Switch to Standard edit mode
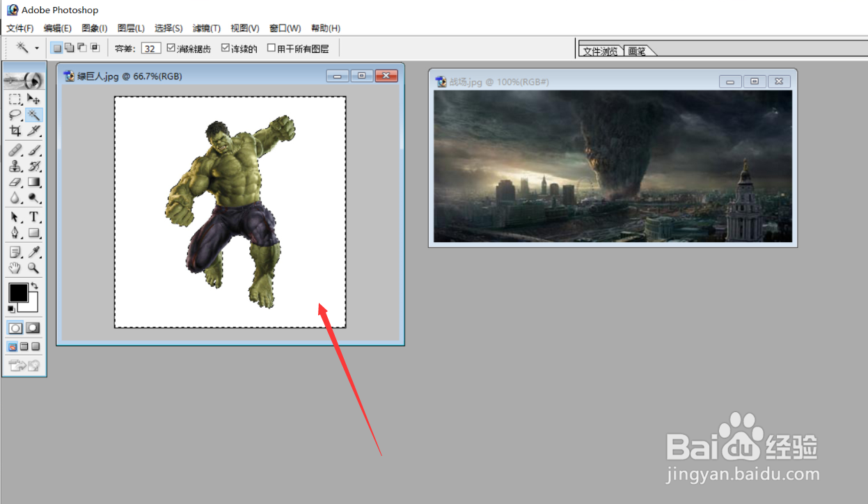This screenshot has width=868, height=504. [x=15, y=327]
